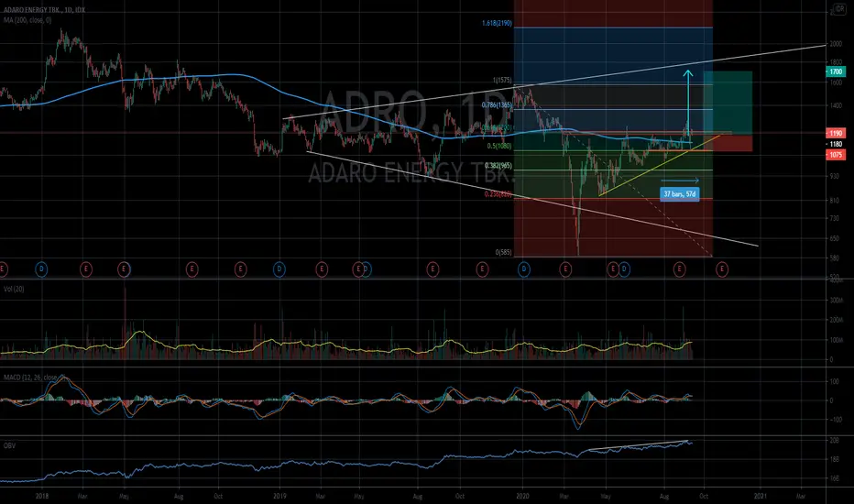
Task: Click the 650 level on the price axis
Action: pos(835,238)
